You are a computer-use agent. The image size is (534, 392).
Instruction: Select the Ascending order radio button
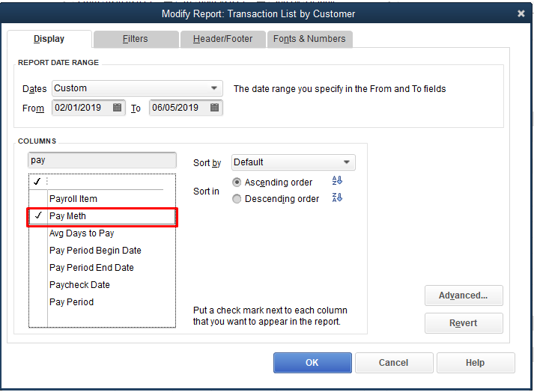(237, 183)
